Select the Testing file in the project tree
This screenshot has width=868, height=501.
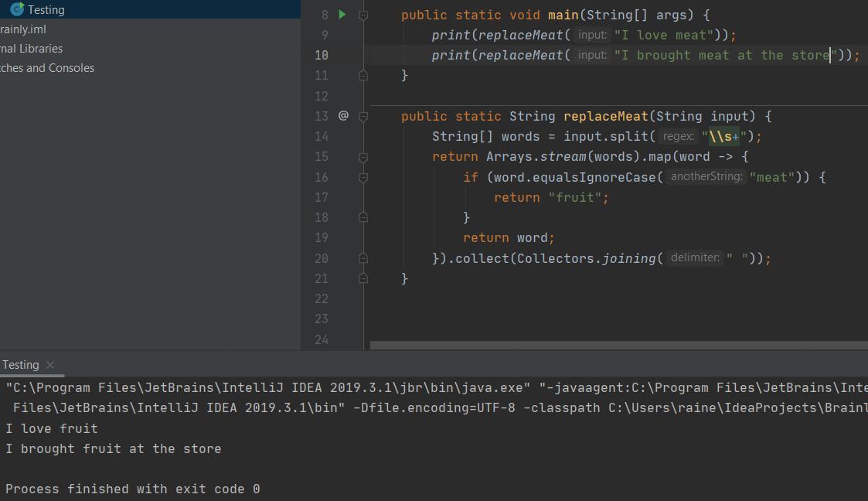46,10
